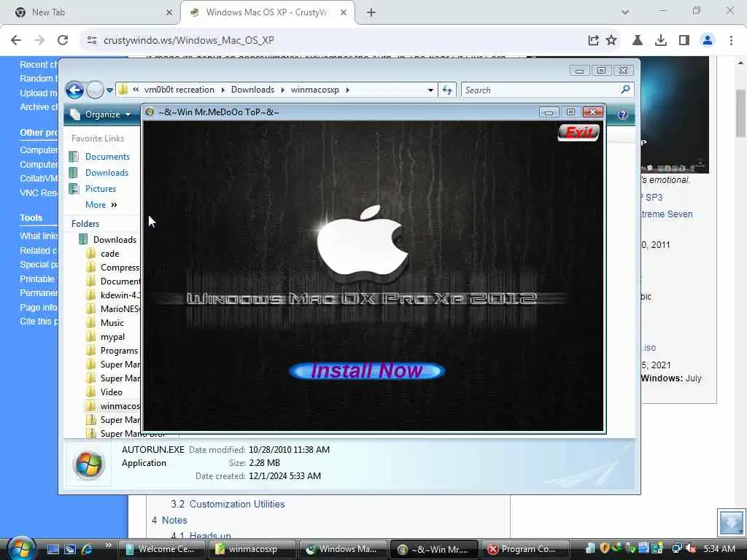Screen dimensions: 747x560
Task: Click the Explorer search magnifier icon
Action: click(x=625, y=90)
